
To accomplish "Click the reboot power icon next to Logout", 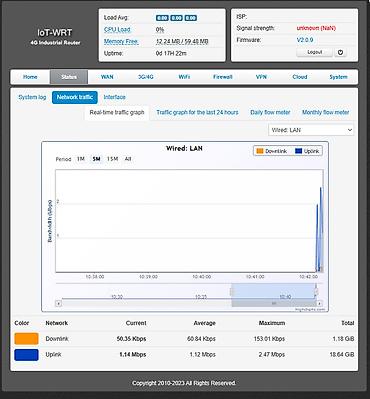I will 340,52.
